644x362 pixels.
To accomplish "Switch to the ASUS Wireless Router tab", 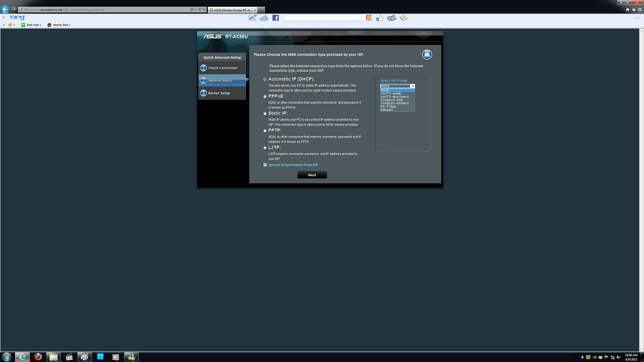I will 232,10.
